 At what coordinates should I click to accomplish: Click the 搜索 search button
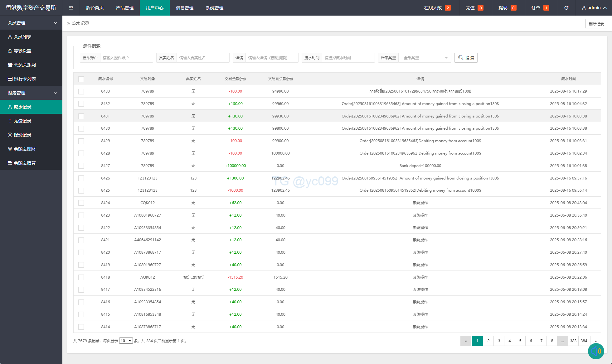[x=466, y=58]
